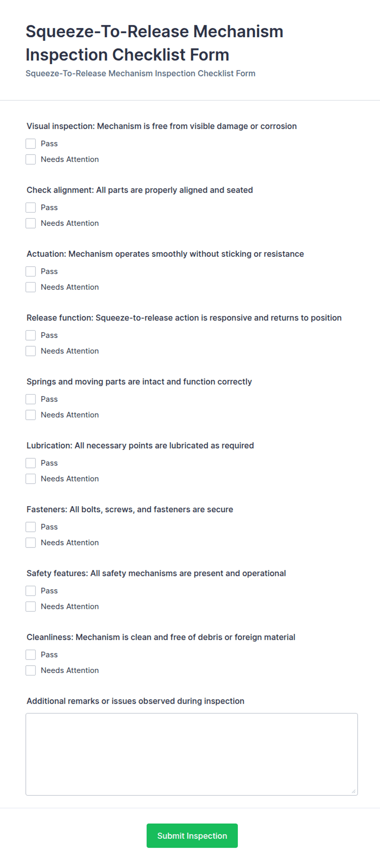Tick Pass for Lubrication
Viewport: 380px width, 868px height.
[x=31, y=463]
